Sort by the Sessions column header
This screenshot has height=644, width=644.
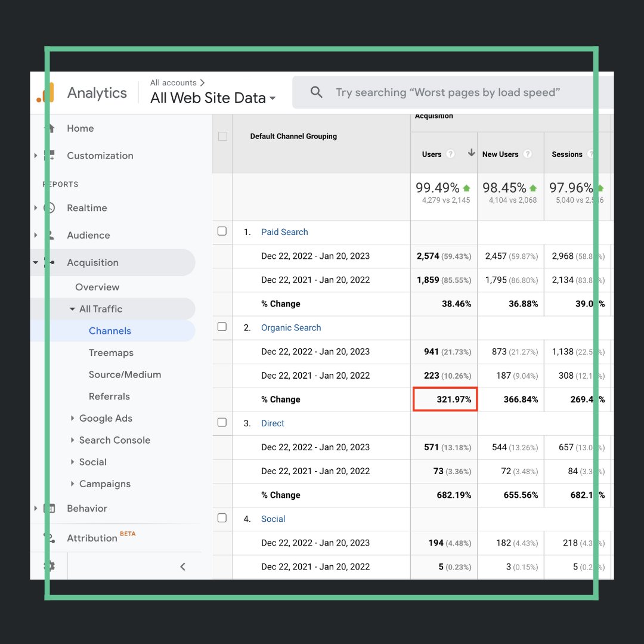567,154
